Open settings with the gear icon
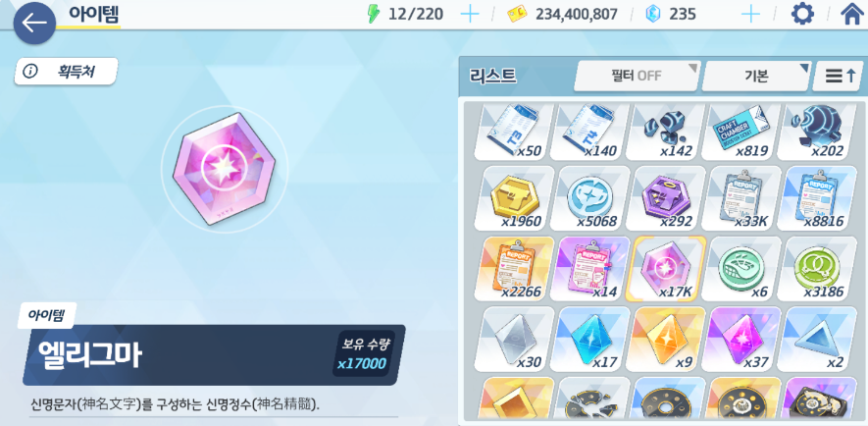The image size is (868, 426). coord(802,14)
